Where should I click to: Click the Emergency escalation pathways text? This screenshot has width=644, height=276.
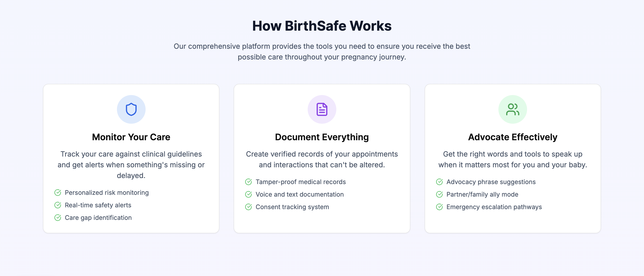pyautogui.click(x=494, y=207)
